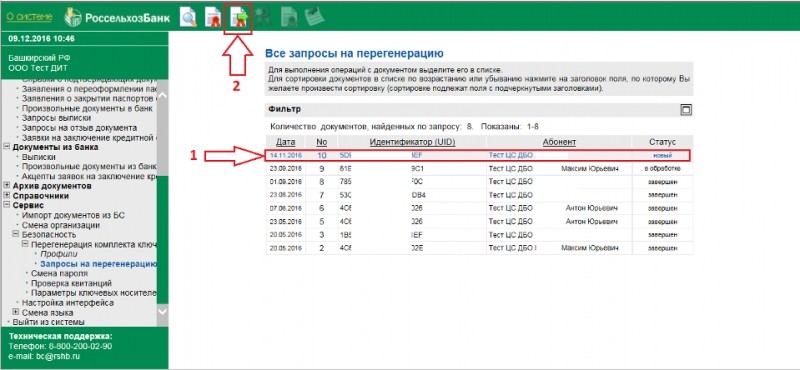Click the disabled signed document toolbar icon
Viewport: 800px width, 370px height.
pyautogui.click(x=289, y=18)
